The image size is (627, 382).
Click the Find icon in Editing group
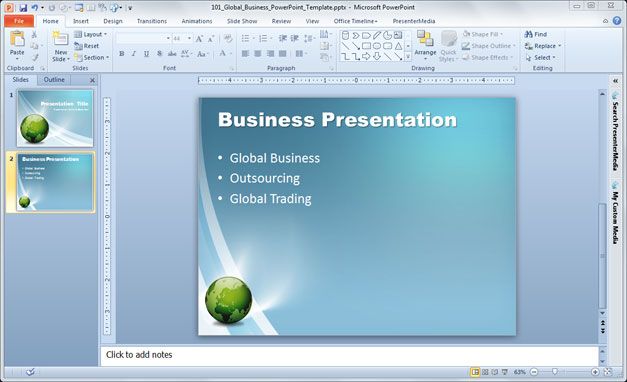click(x=535, y=34)
